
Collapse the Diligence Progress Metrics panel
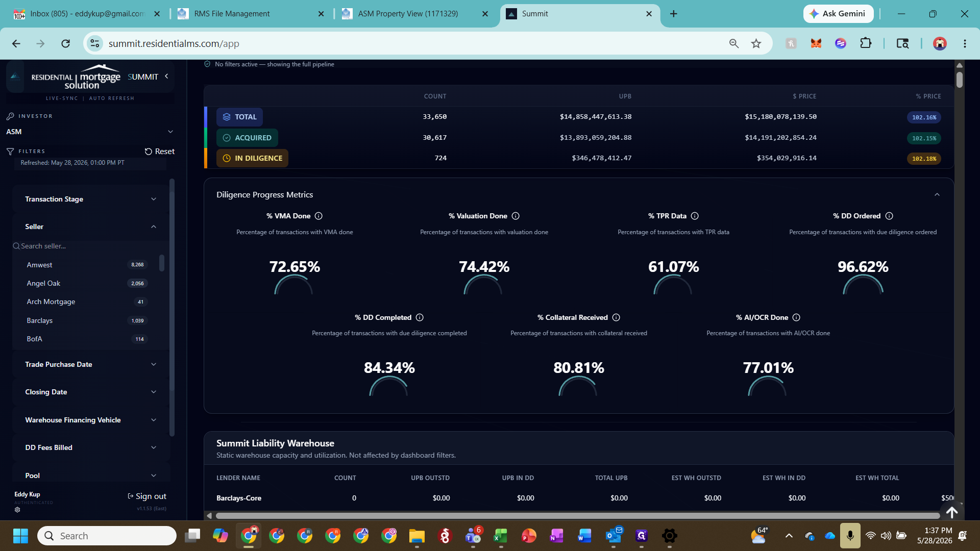[x=937, y=194]
